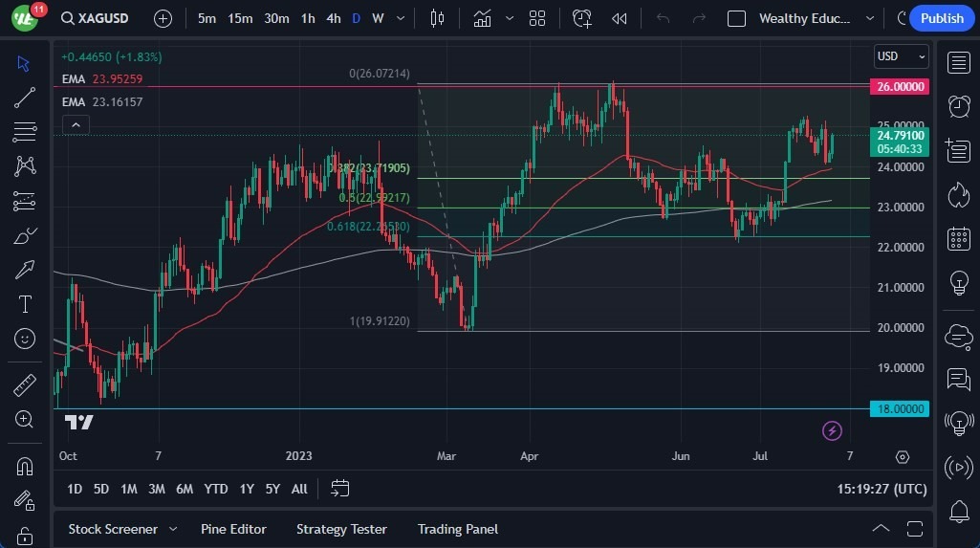The width and height of the screenshot is (980, 548).
Task: Click the Publish button
Action: 942,18
